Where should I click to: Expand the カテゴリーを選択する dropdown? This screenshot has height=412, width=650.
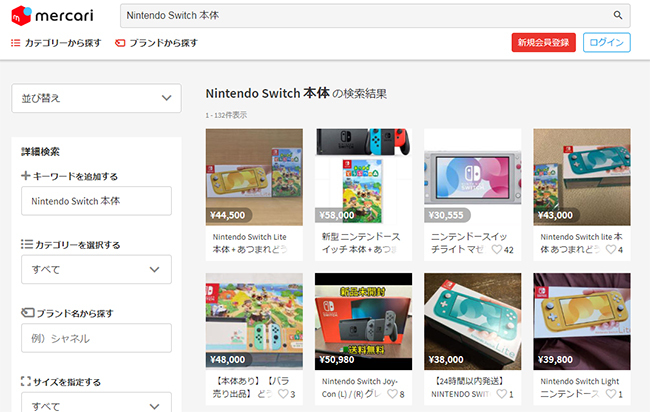(96, 269)
